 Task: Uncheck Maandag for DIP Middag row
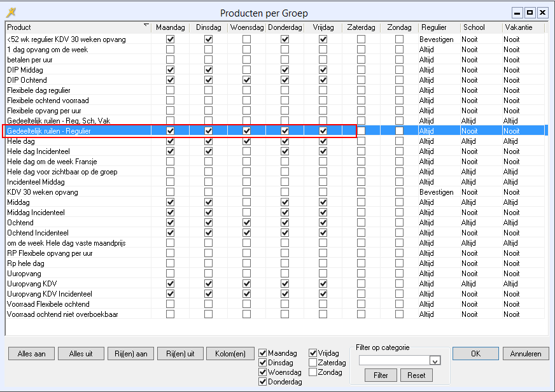point(170,70)
